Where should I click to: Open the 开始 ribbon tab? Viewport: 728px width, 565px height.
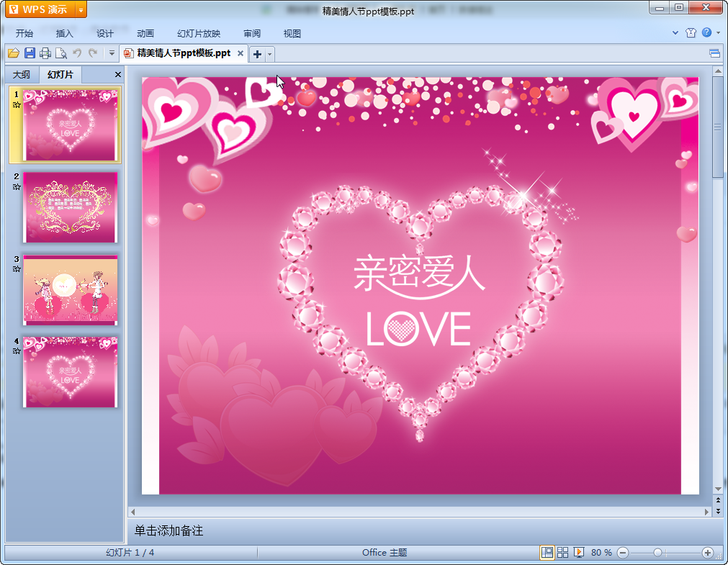(x=24, y=33)
